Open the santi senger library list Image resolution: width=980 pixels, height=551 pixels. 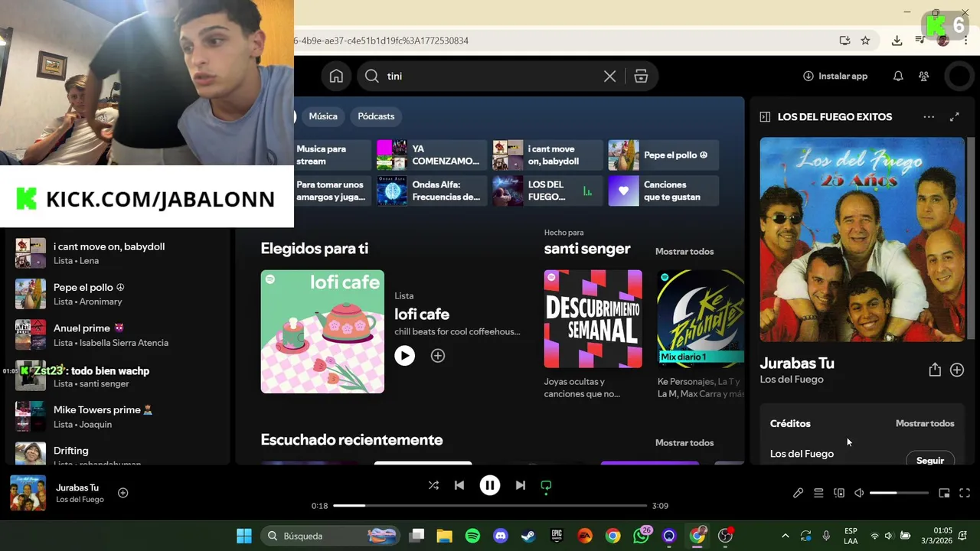[119, 376]
